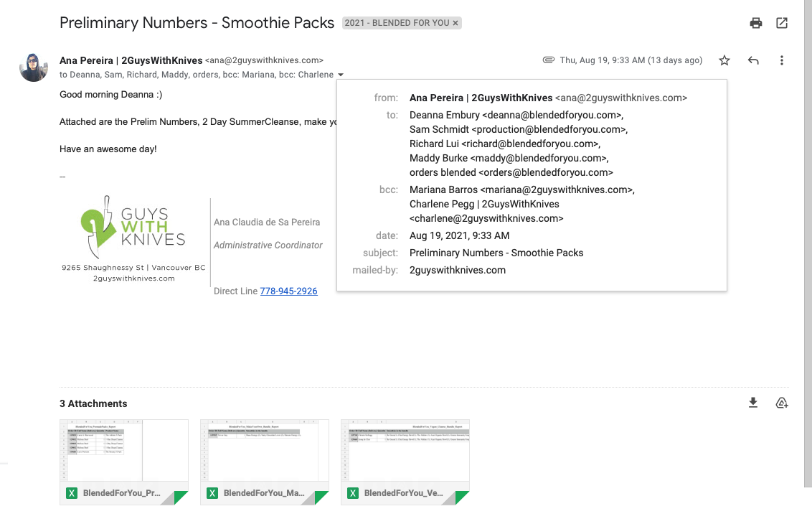Click the paperclip attachment indicator
The width and height of the screenshot is (812, 524).
coord(549,60)
